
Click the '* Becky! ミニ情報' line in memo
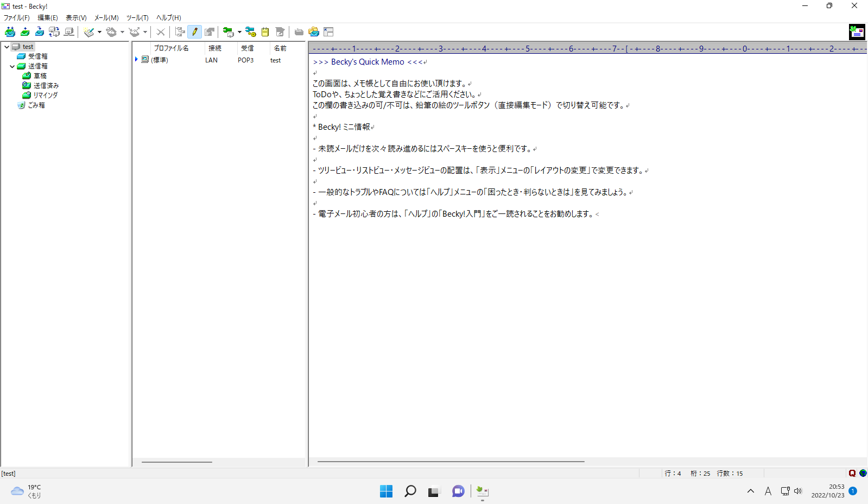(341, 127)
